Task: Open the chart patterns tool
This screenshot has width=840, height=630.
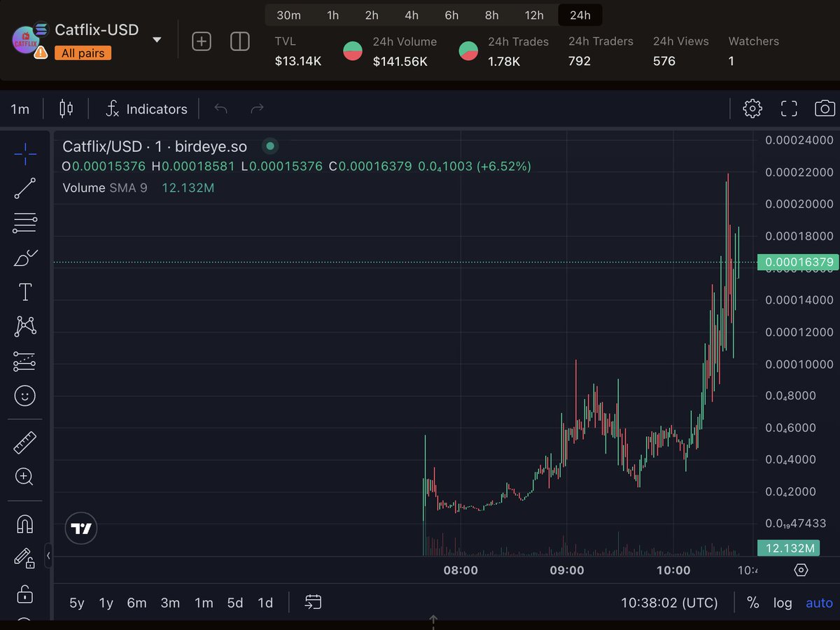Action: click(x=25, y=326)
